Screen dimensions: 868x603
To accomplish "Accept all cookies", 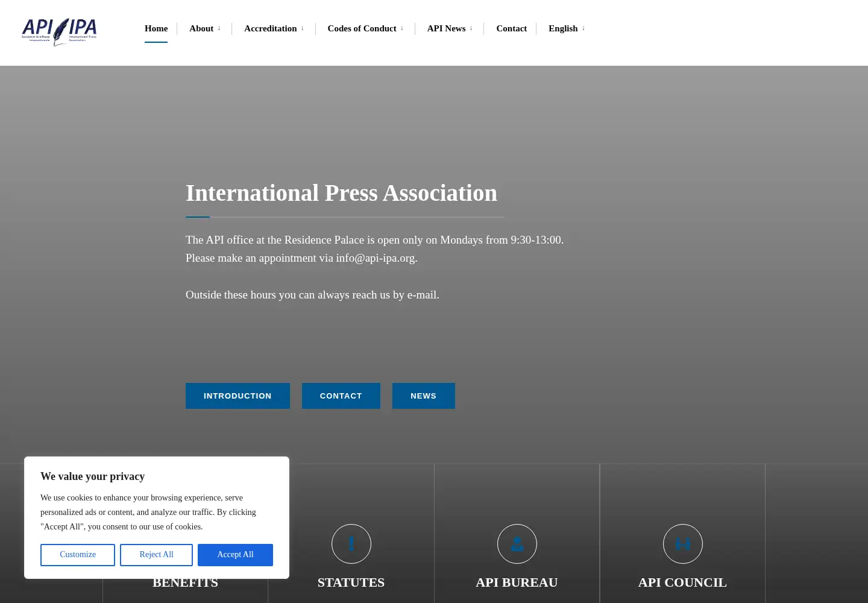I will coord(235,555).
